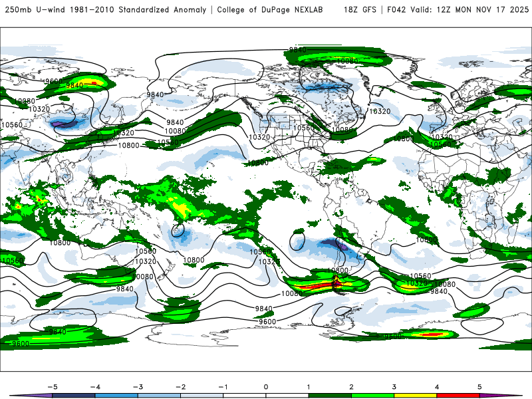Click the '-5' colorbar tick label

click(x=53, y=387)
